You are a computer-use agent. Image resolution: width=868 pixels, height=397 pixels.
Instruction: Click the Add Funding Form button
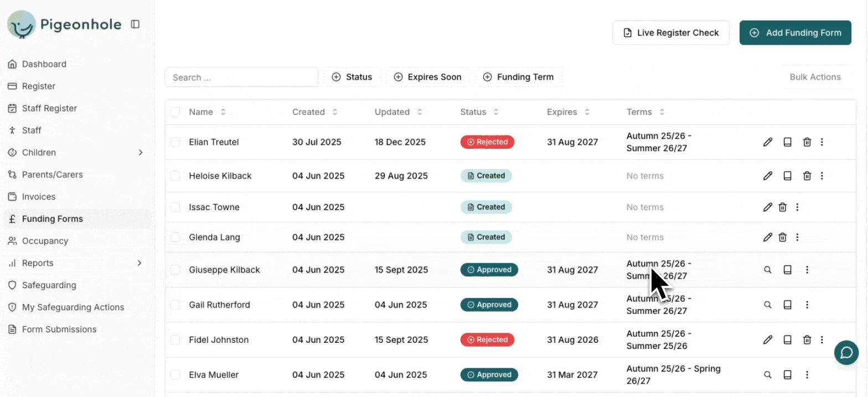pyautogui.click(x=795, y=33)
